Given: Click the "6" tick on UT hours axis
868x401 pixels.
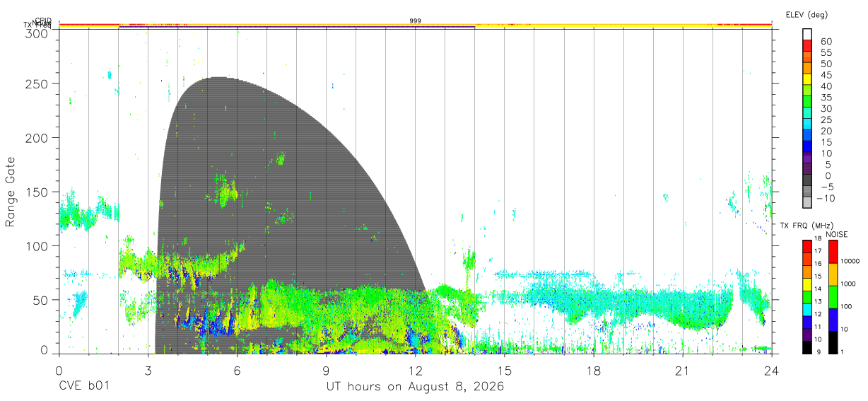Looking at the screenshot, I should [x=237, y=371].
